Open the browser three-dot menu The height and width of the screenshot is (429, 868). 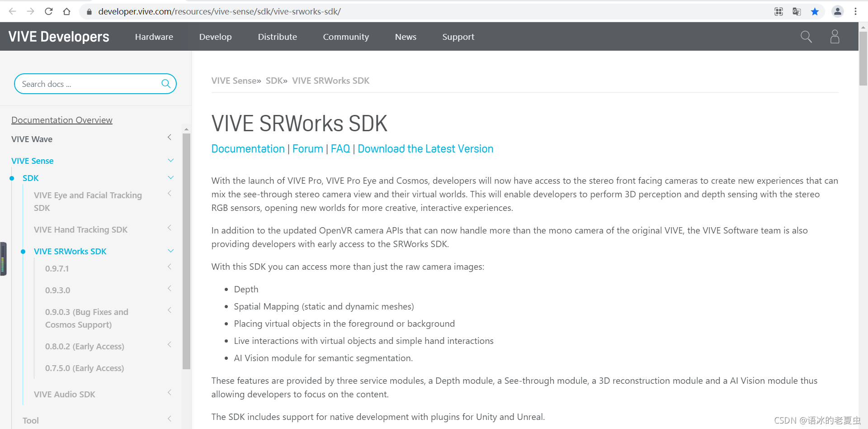pos(855,12)
